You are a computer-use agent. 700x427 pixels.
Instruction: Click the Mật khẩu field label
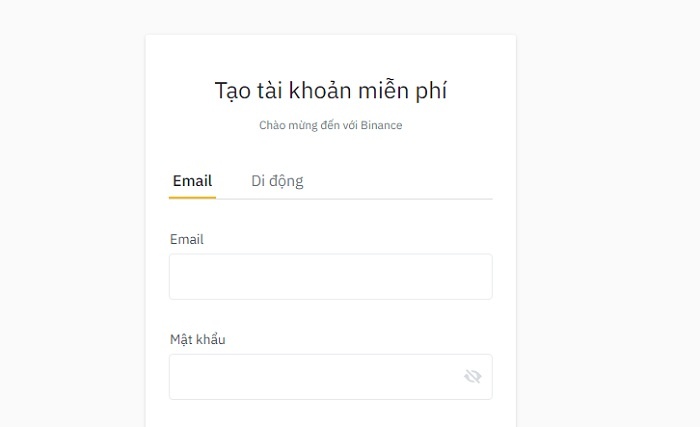point(197,339)
